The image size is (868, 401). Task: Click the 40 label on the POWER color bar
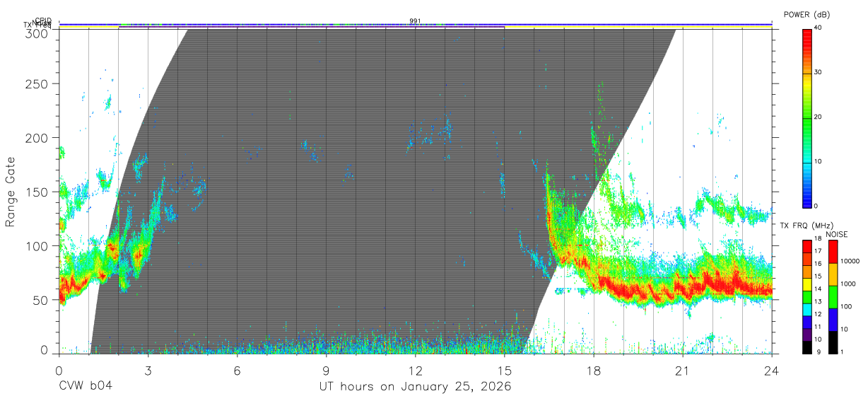[x=819, y=28]
